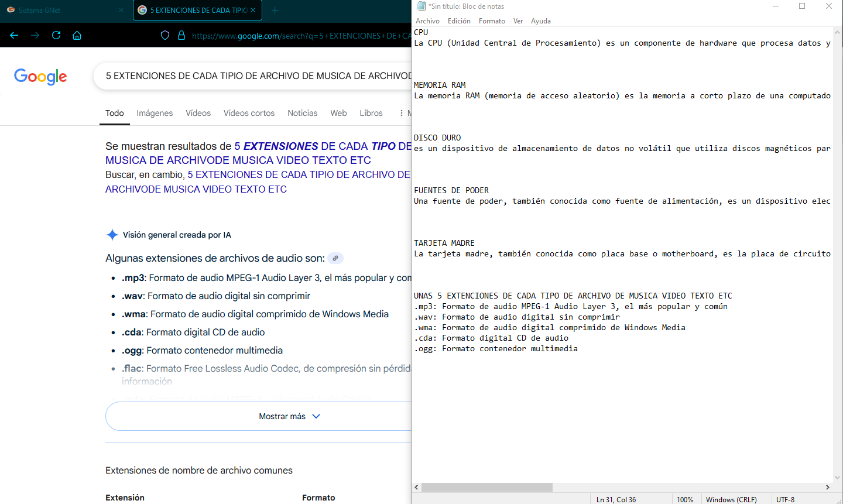Click the .mp3 format description line
Viewport: 843px width, 504px height.
pyautogui.click(x=266, y=277)
